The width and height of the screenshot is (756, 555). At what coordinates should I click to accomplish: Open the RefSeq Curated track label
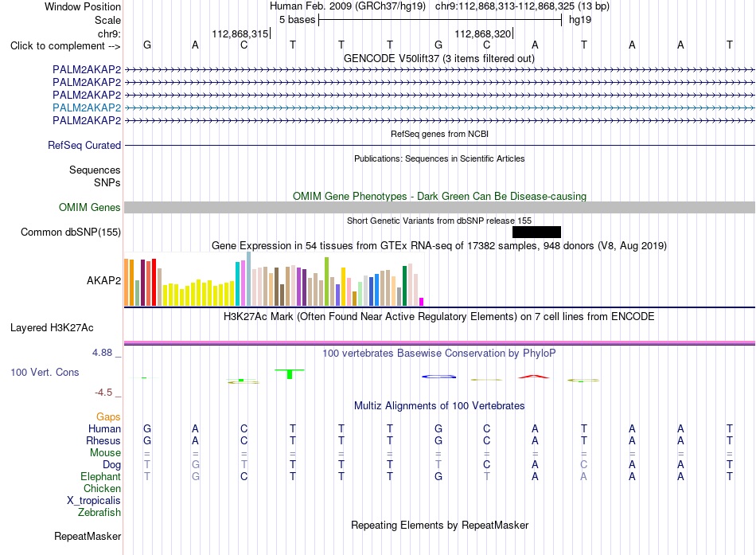pyautogui.click(x=84, y=145)
